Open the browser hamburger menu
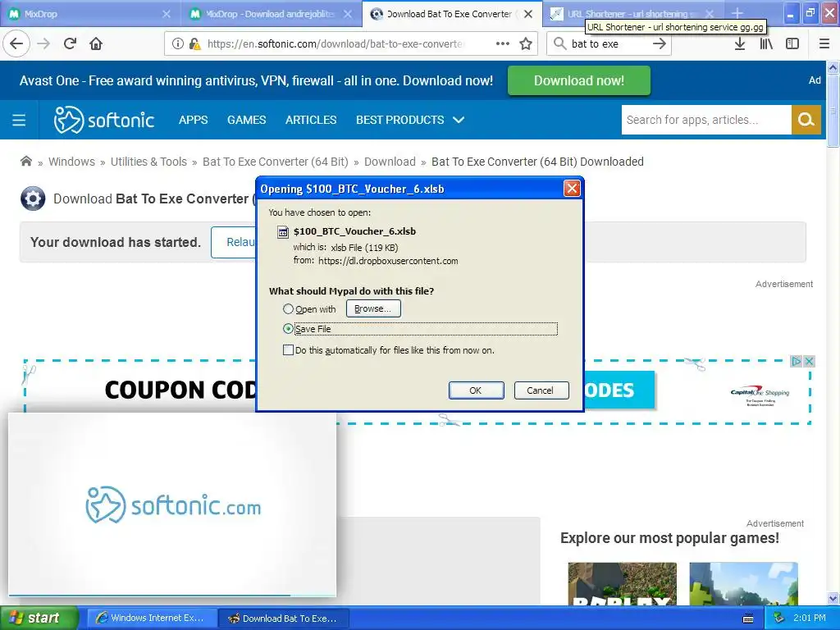Viewport: 840px width, 630px height. point(824,43)
